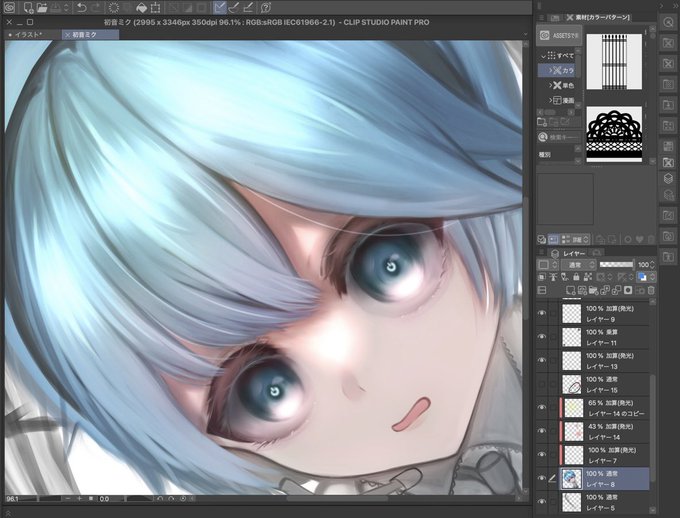Expand the 漫画 material folder chevron
The height and width of the screenshot is (518, 680).
point(550,100)
